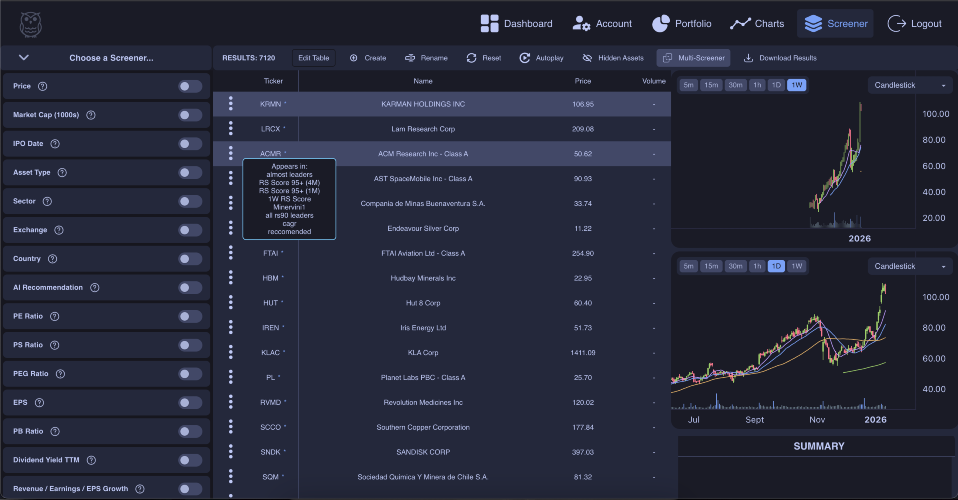Go to the Account section

pyautogui.click(x=602, y=23)
